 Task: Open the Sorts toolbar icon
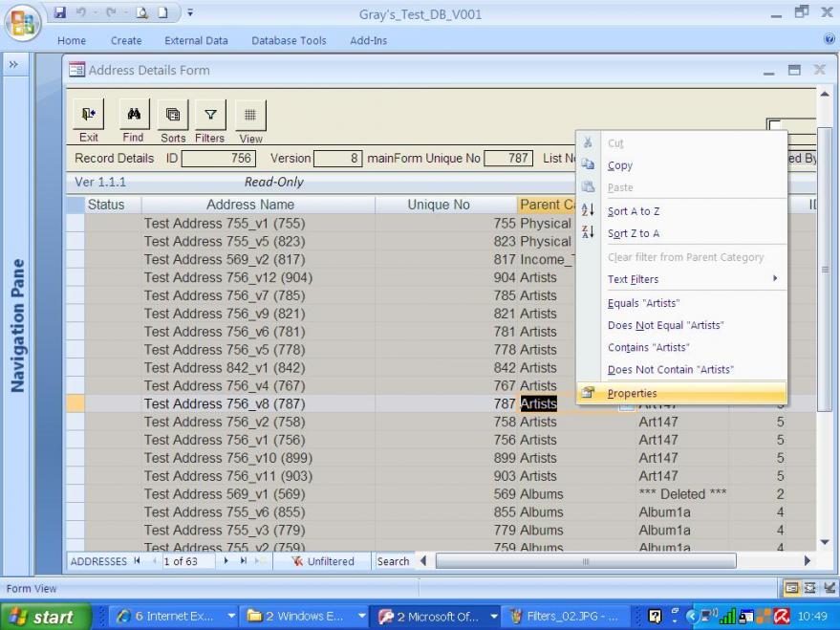pyautogui.click(x=173, y=116)
